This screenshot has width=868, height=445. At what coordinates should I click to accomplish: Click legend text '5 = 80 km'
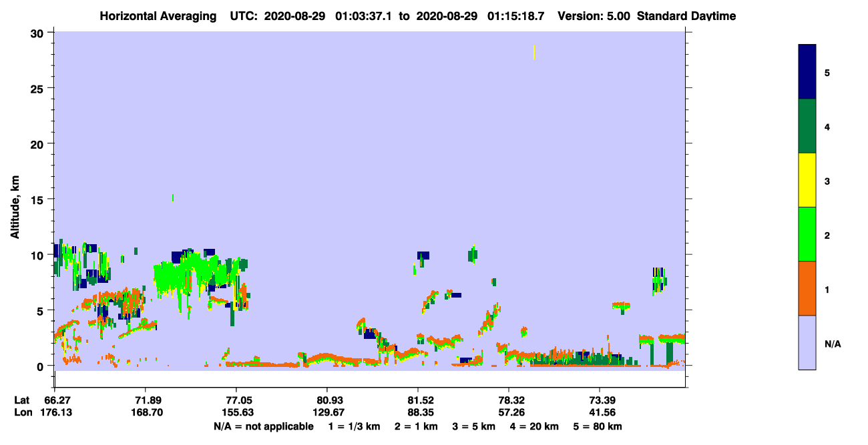point(598,426)
